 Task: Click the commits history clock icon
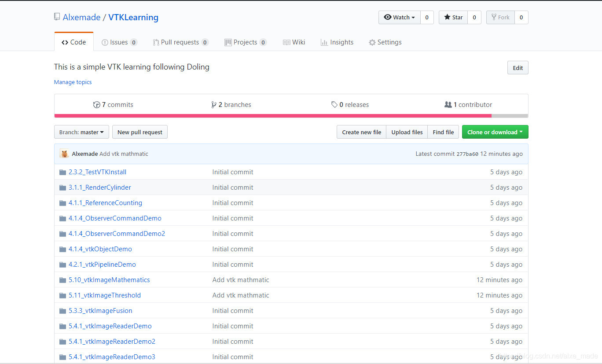(x=96, y=105)
